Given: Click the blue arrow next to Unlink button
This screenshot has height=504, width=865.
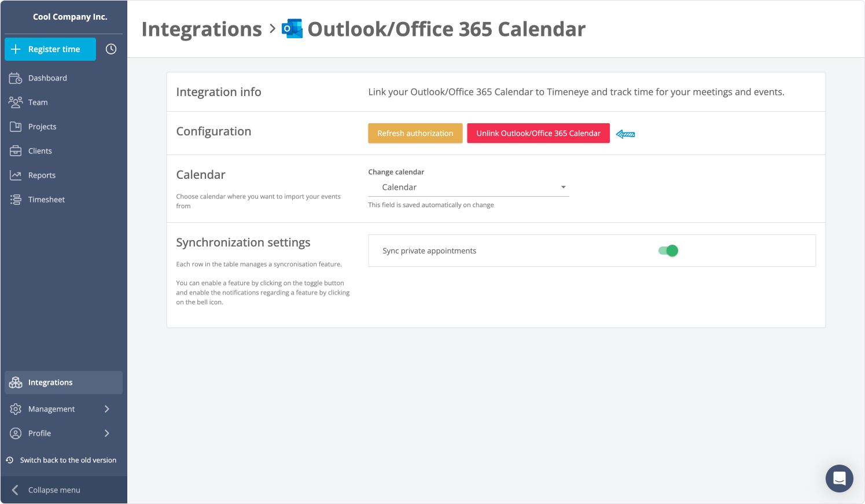Looking at the screenshot, I should (625, 133).
